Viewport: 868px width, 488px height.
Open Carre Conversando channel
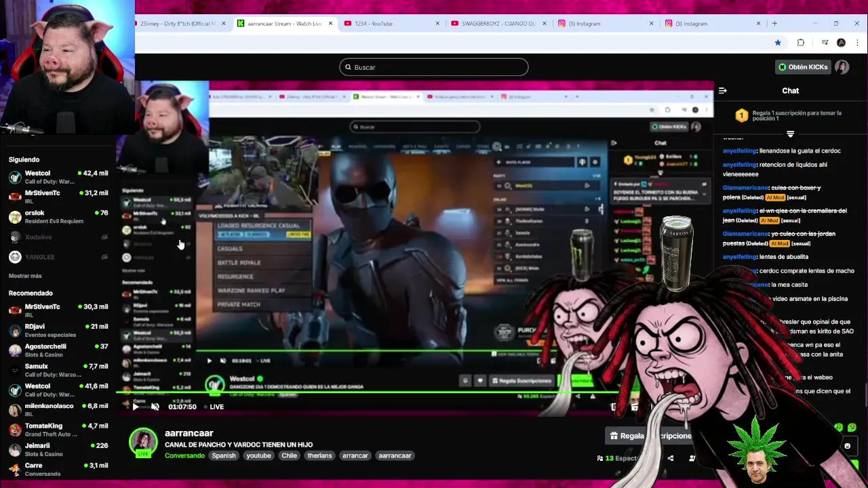click(x=58, y=469)
